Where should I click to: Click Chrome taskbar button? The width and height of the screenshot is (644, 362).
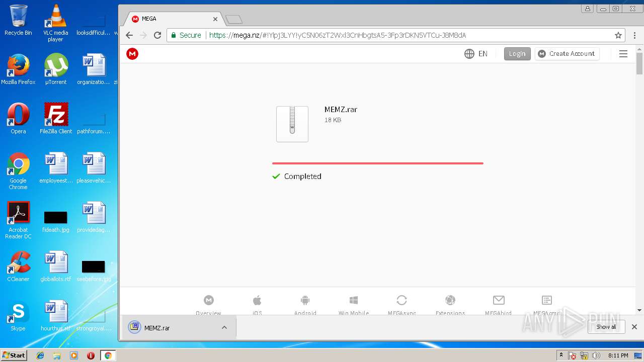point(108,355)
